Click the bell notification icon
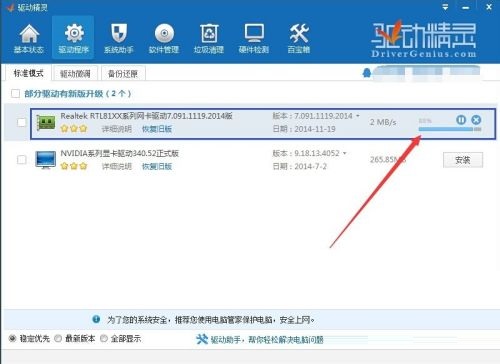The image size is (500, 364). (367, 73)
